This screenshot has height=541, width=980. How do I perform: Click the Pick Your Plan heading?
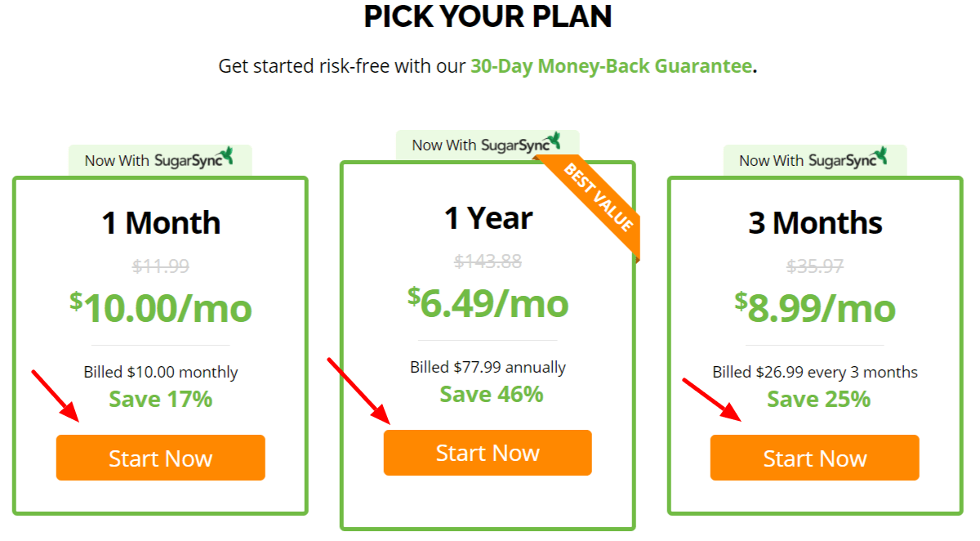tap(488, 16)
